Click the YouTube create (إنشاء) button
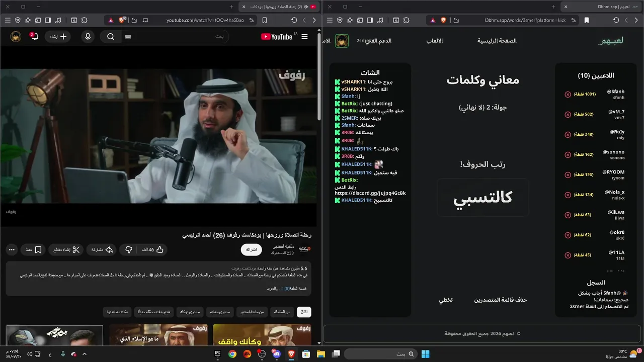644x362 pixels. [x=58, y=37]
